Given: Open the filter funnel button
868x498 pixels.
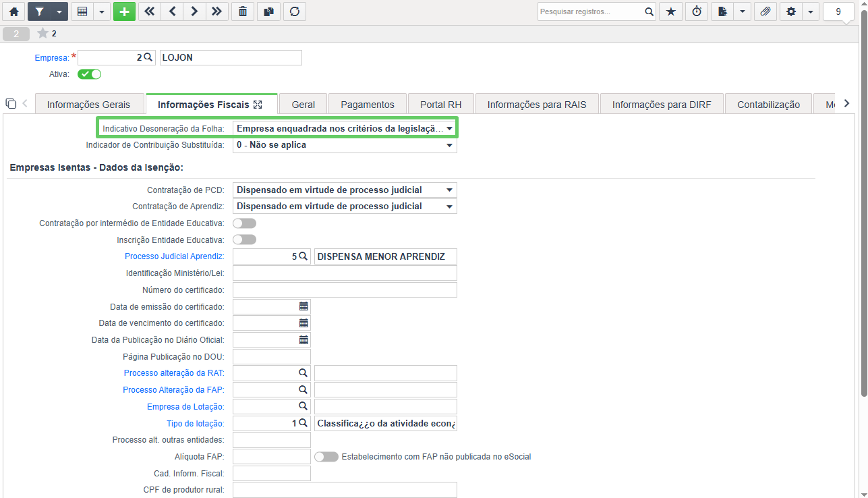Looking at the screenshot, I should tap(39, 11).
